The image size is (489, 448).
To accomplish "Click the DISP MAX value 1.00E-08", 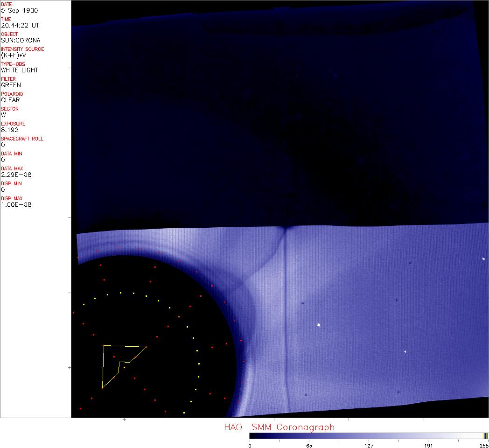I will click(x=16, y=204).
